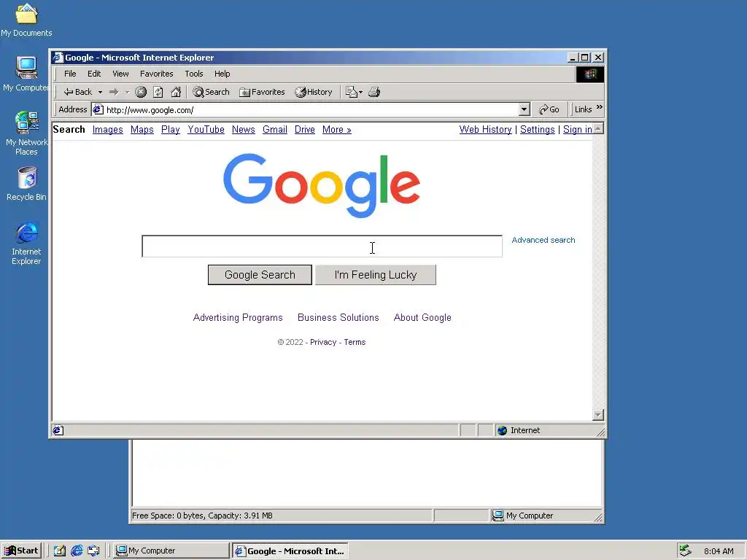Viewport: 747px width, 560px height.
Task: Open the More » Google services link
Action: (337, 130)
